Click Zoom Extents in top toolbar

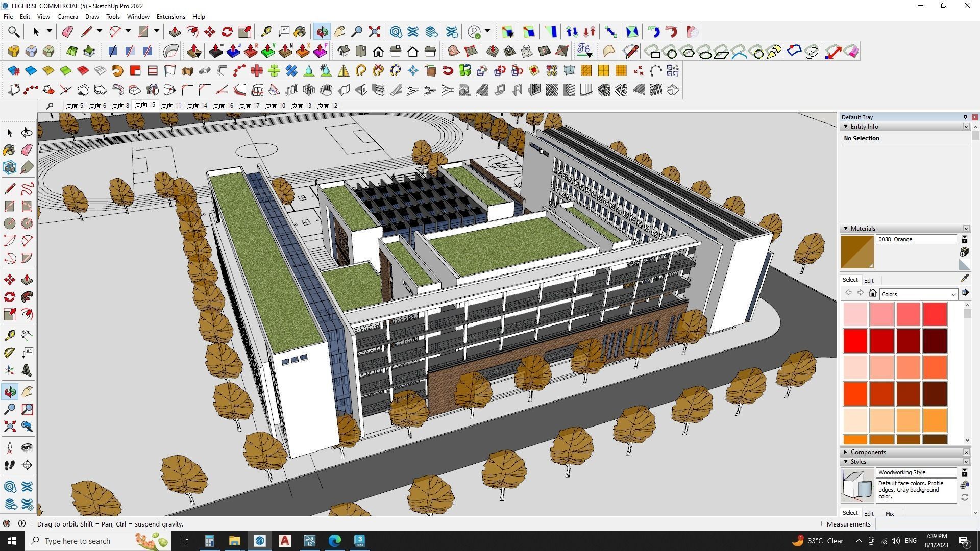click(375, 32)
